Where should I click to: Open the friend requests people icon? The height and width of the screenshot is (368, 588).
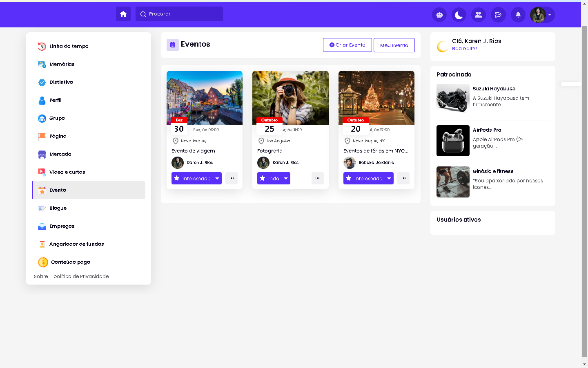[478, 15]
